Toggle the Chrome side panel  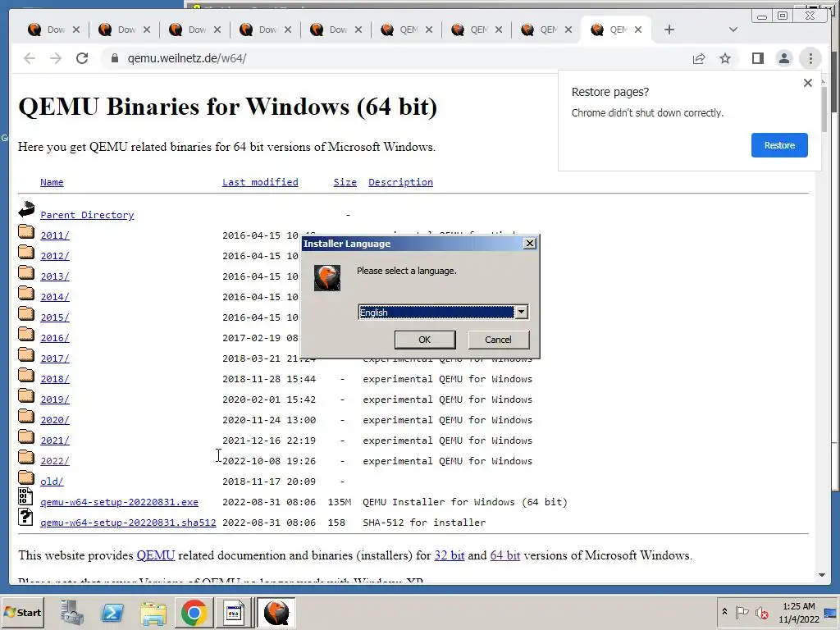[x=757, y=58]
